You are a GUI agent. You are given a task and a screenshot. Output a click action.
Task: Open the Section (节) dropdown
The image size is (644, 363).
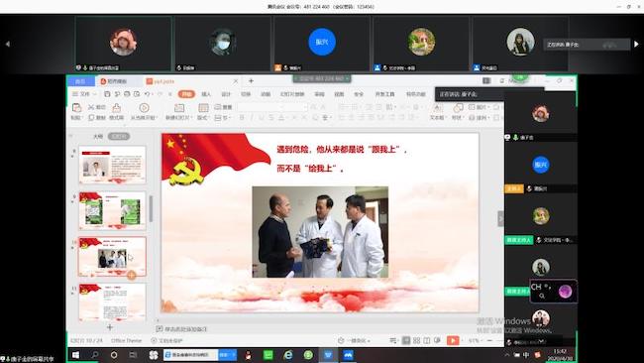223,118
